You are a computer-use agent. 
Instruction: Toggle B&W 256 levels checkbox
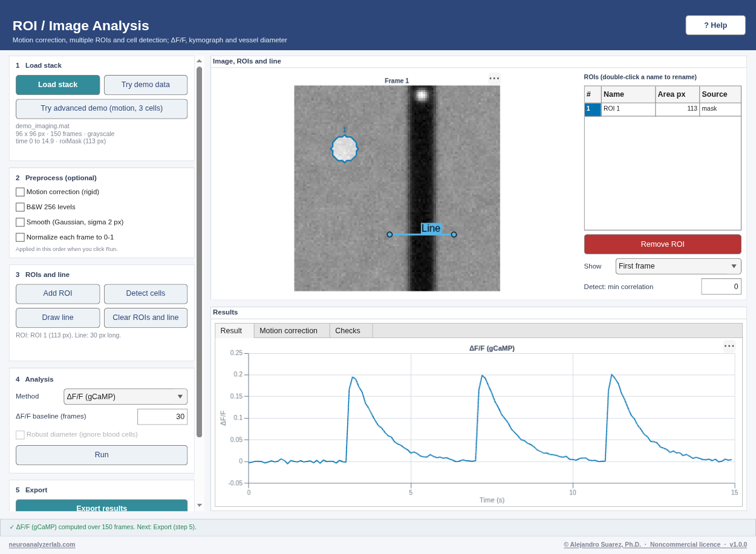(x=20, y=207)
